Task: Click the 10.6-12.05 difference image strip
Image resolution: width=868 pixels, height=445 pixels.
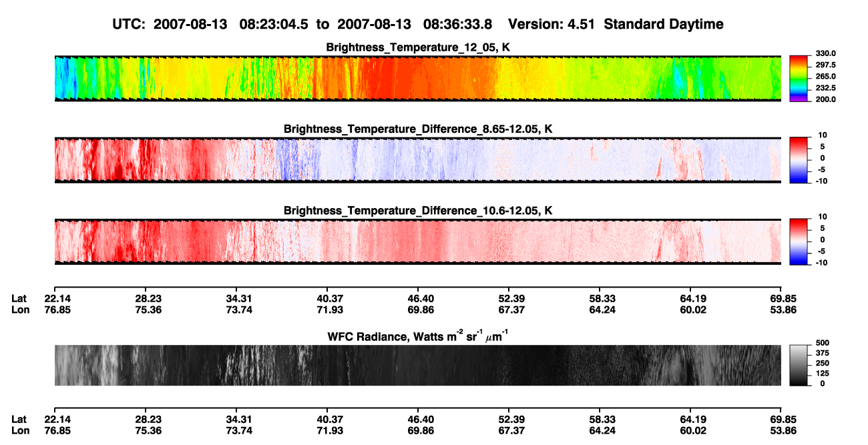Action: tap(418, 242)
